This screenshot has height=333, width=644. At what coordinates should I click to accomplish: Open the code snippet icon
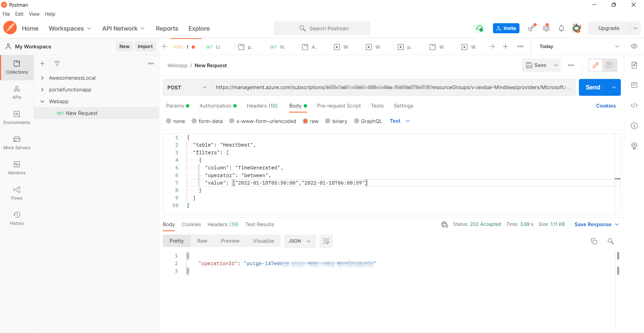[x=634, y=106]
